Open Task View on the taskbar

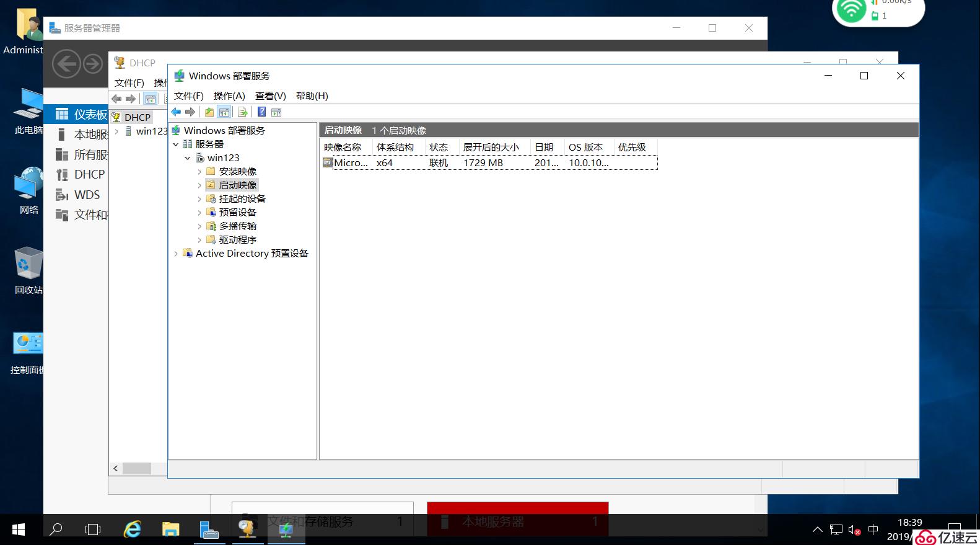[93, 529]
